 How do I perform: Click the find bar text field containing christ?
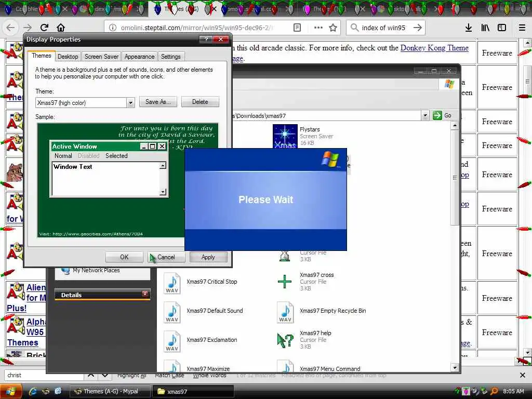pyautogui.click(x=44, y=375)
